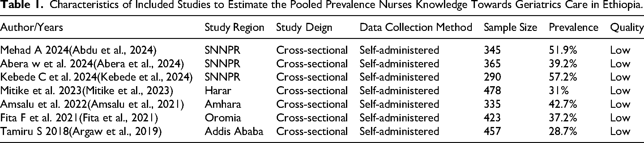Select the Prevalence column header
The image size is (644, 143).
(574, 27)
